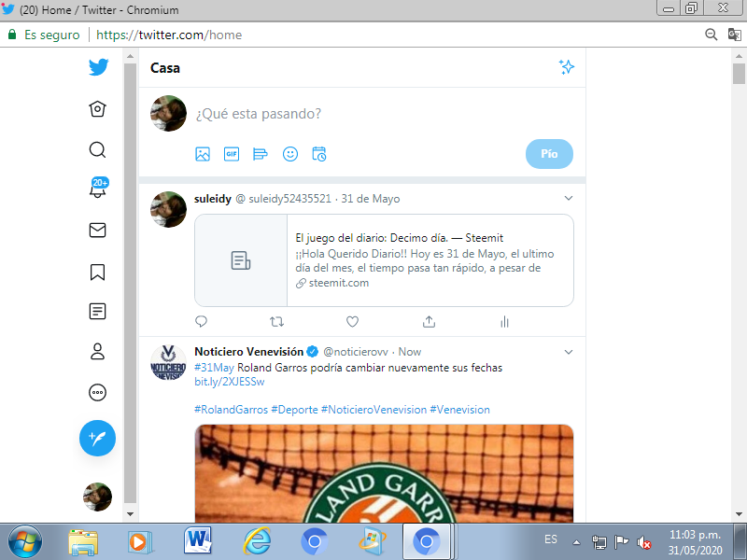747x560 pixels.
Task: Create a poll with the poll icon
Action: coord(261,154)
